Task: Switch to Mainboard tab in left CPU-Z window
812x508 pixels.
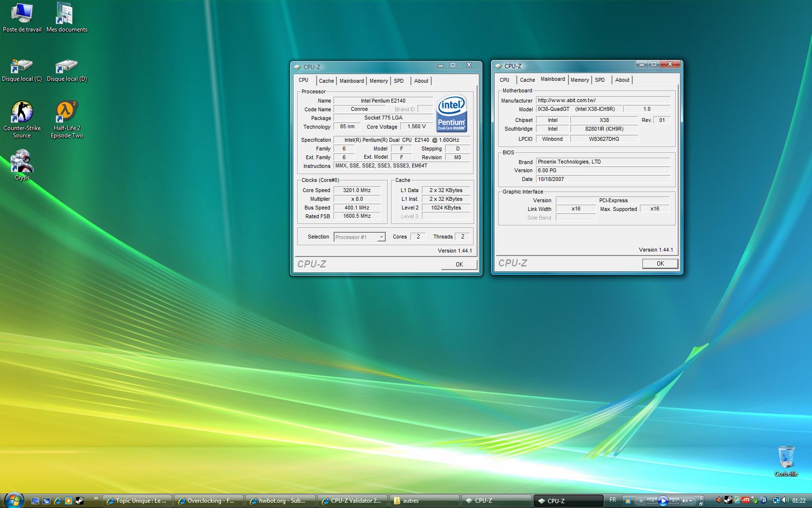Action: pyautogui.click(x=351, y=81)
